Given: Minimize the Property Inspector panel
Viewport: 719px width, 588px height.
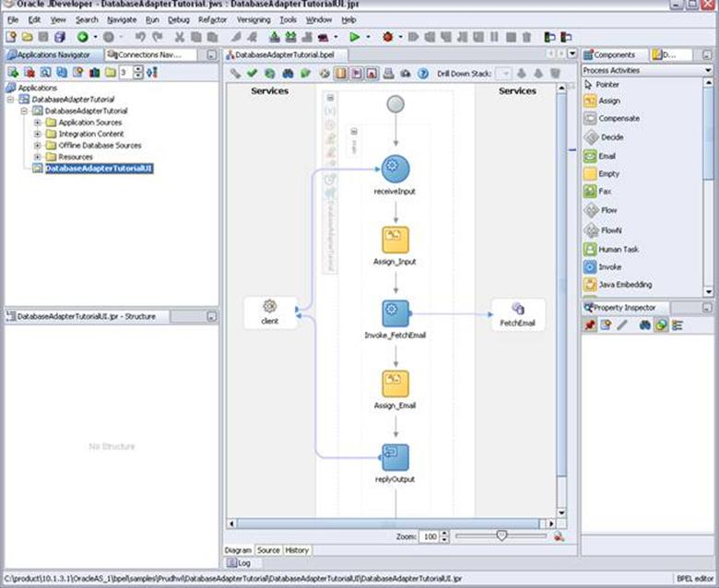Looking at the screenshot, I should [707, 308].
